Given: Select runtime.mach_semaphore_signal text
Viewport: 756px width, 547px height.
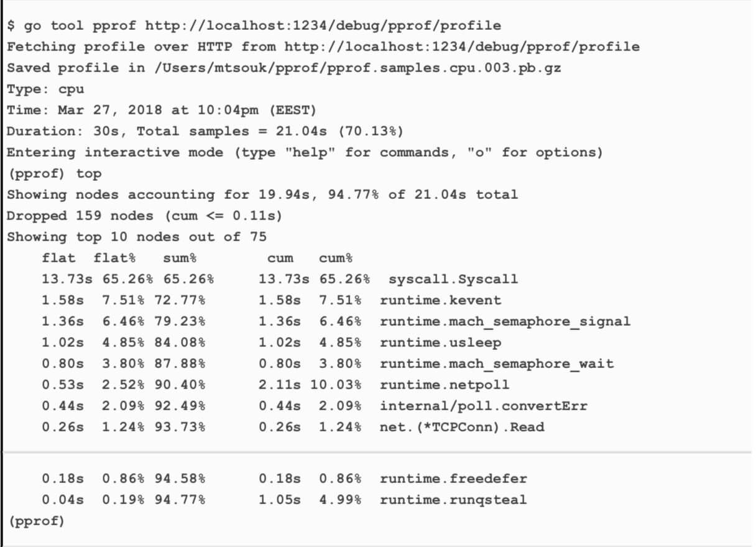Looking at the screenshot, I should pos(505,321).
